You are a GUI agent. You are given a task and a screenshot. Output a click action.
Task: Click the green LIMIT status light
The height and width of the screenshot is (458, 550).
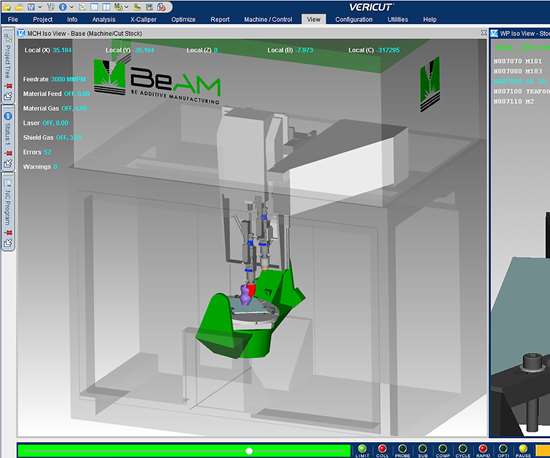click(x=362, y=449)
